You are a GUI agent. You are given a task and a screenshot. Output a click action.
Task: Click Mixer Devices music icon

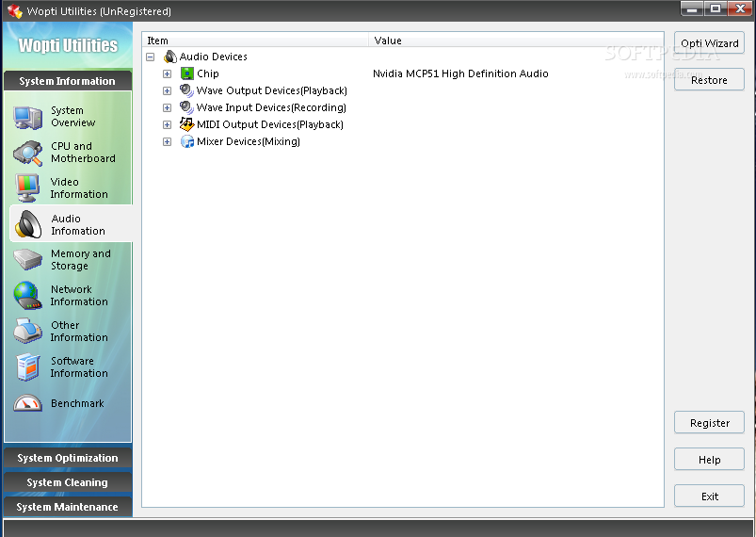pyautogui.click(x=187, y=141)
